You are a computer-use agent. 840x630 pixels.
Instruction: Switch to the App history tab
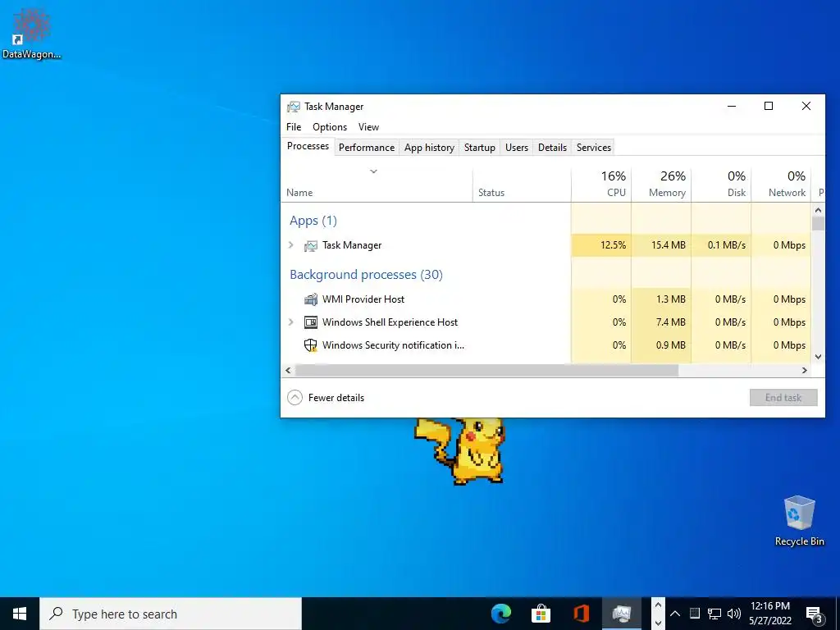[x=429, y=148]
